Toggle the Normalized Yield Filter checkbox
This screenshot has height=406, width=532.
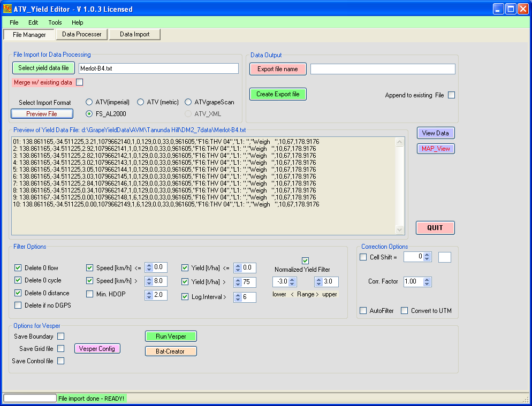point(306,261)
